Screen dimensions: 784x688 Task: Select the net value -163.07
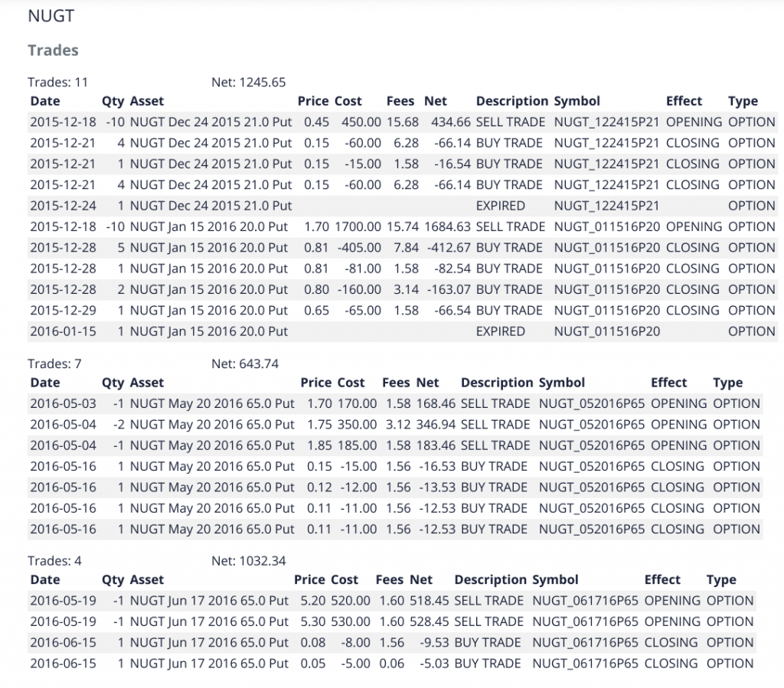[x=449, y=290]
